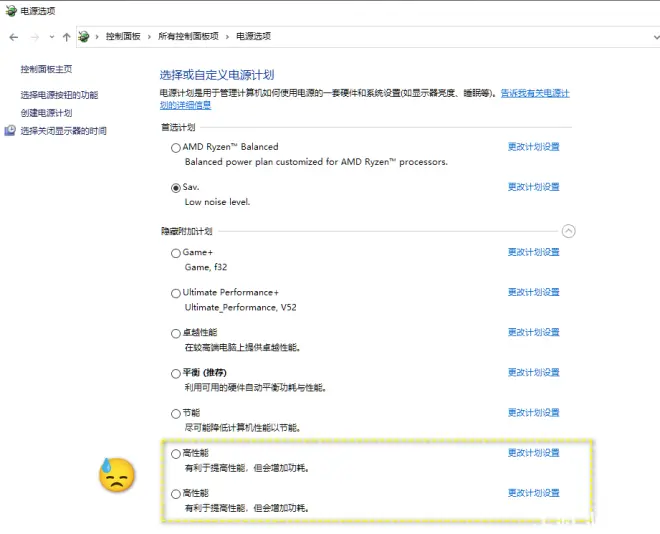Image resolution: width=660 pixels, height=534 pixels.
Task: Expand the address bar history dropdown
Action: pyautogui.click(x=656, y=37)
